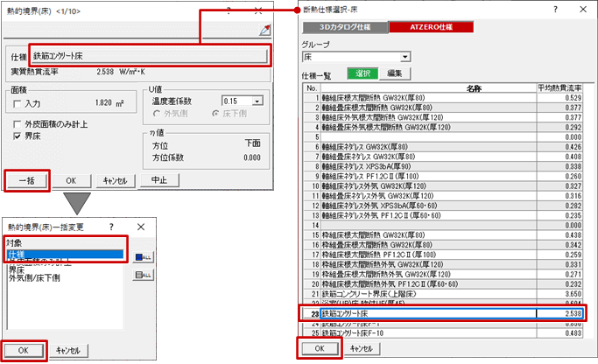Expand the グループ 床 dropdown
Screen dimensions: 598x364
405,57
